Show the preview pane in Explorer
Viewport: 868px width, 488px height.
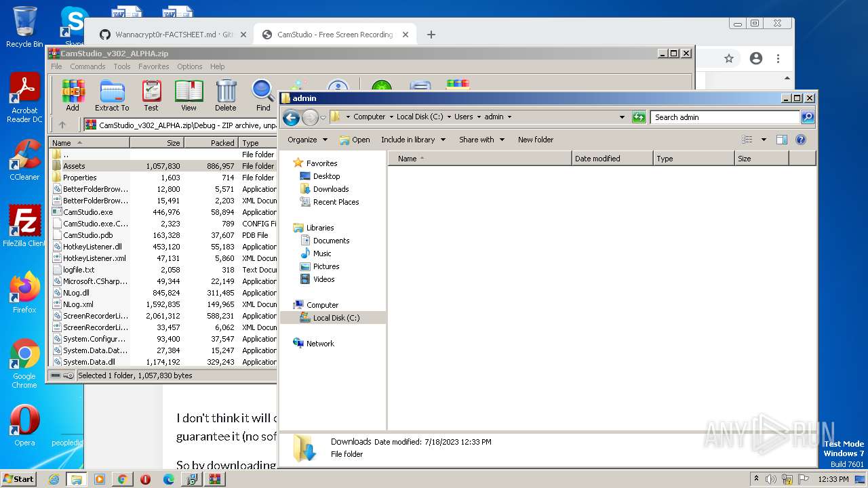781,140
